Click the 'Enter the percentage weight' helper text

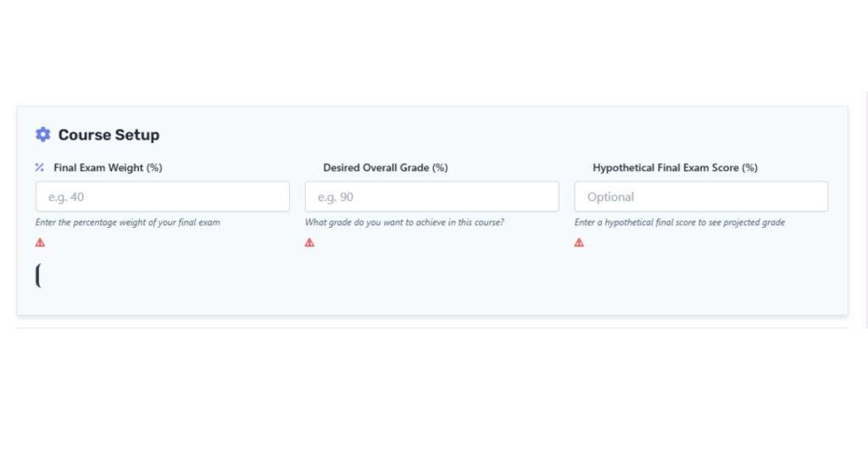pos(128,223)
